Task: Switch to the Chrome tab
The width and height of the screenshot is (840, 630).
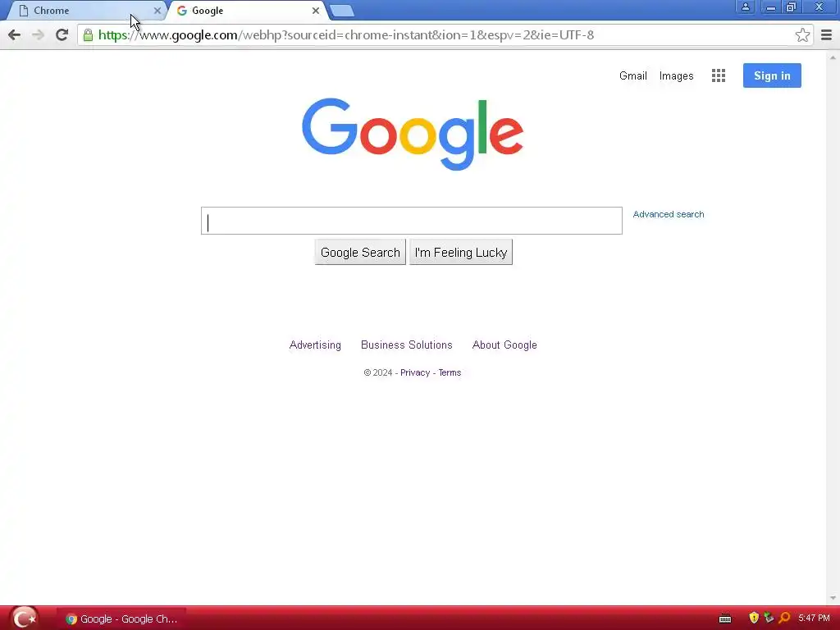Action: [x=85, y=11]
